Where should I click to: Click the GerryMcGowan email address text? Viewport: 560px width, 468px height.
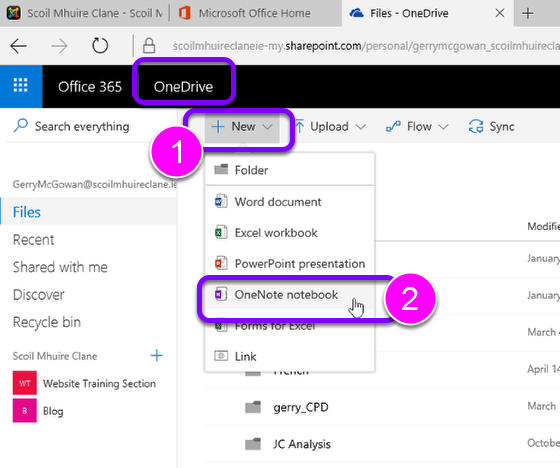point(95,184)
